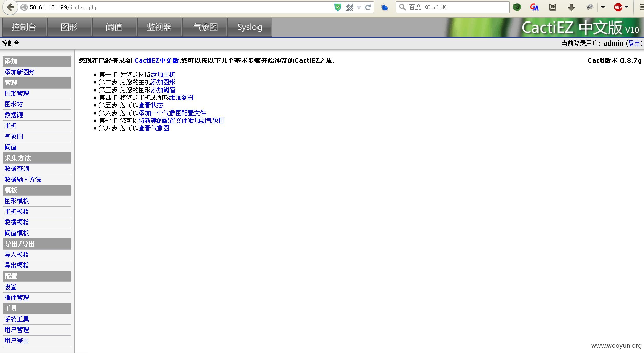Click the Adblock Plus ABP icon
The width and height of the screenshot is (644, 353).
point(618,7)
